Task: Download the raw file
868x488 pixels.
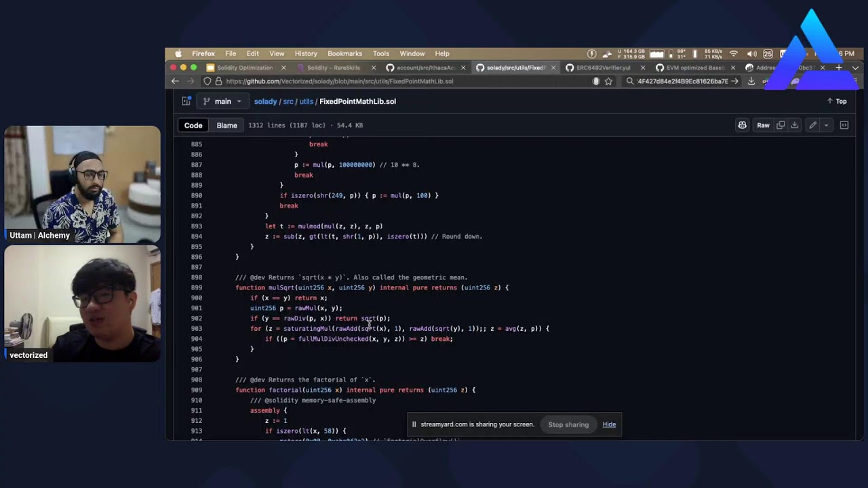Action: point(794,125)
